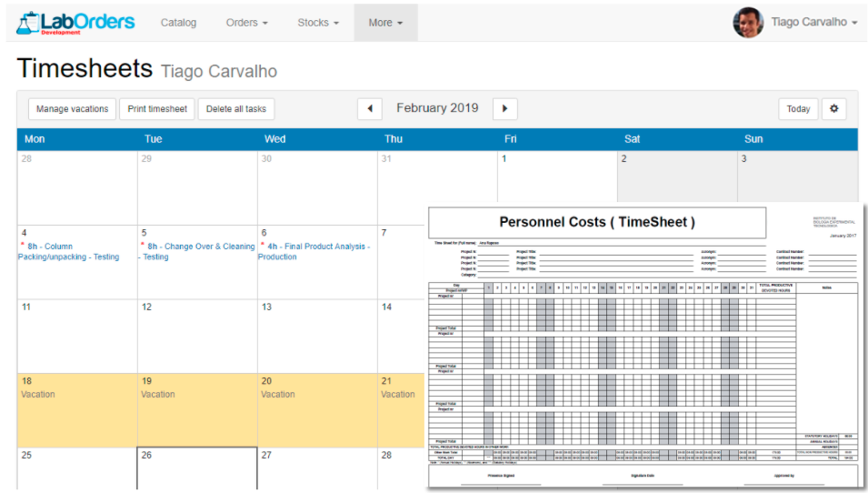Open the Change Over & Cleaning task
This screenshot has height=493, width=868.
[x=198, y=251]
